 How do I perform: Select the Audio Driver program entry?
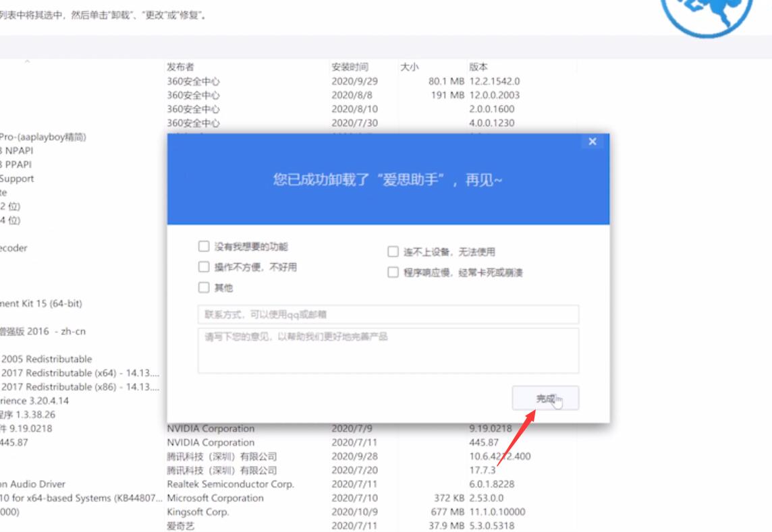(32, 484)
